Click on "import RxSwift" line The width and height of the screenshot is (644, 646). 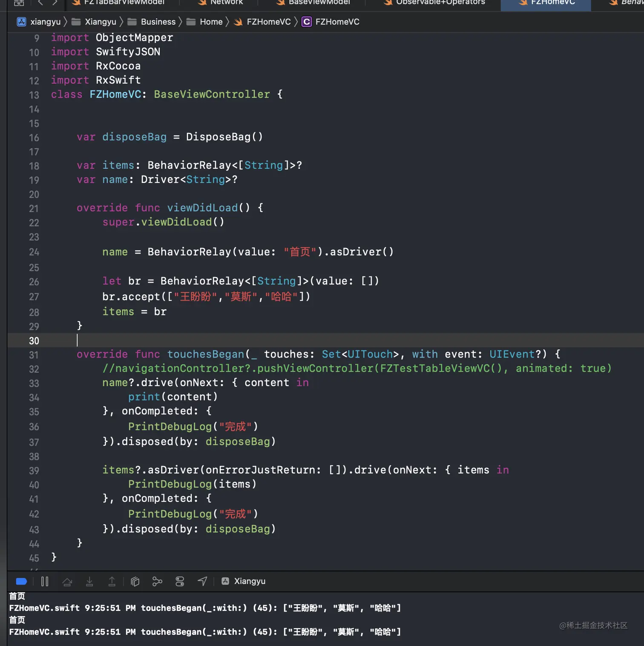(96, 80)
